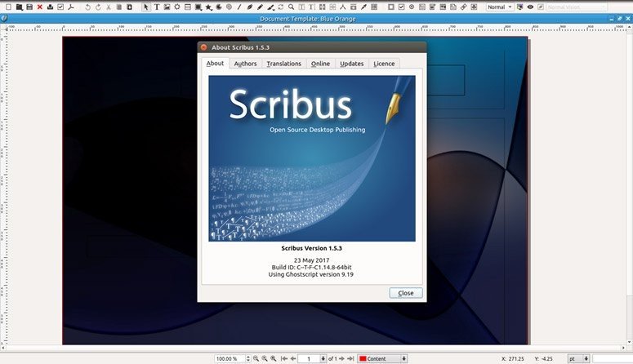
Task: Switch to the Authors tab
Action: tap(245, 64)
